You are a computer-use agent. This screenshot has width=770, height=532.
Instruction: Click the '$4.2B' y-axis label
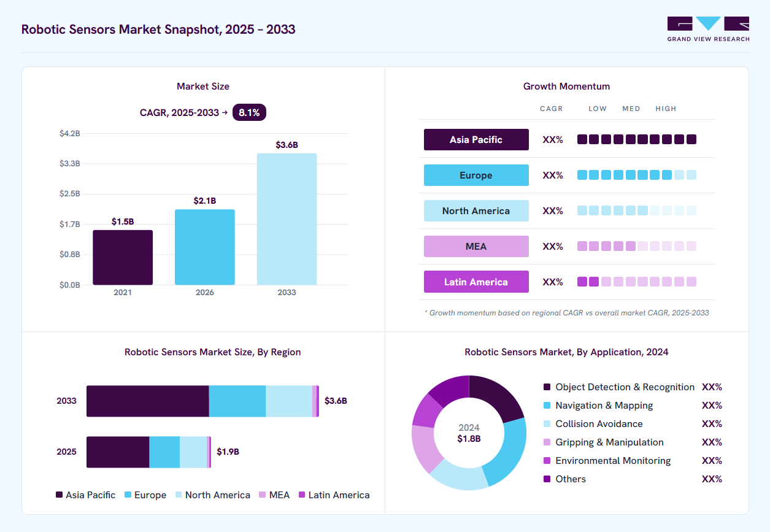tap(69, 133)
